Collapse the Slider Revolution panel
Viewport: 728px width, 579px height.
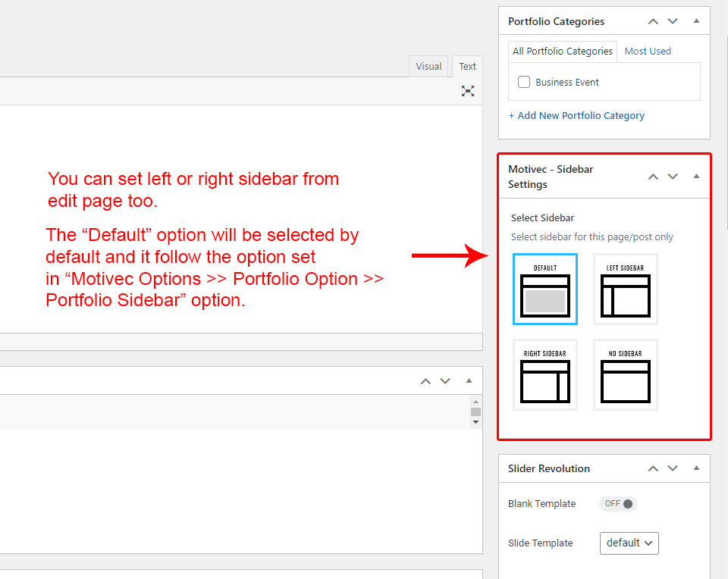coord(696,468)
